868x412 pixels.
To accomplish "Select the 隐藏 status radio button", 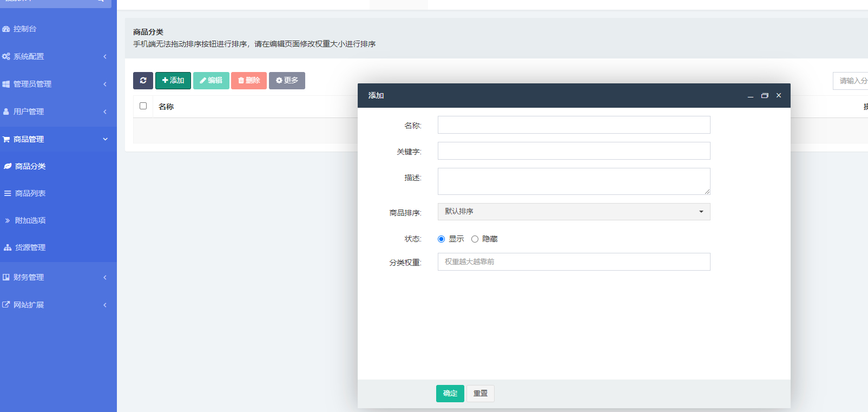I will coord(475,239).
